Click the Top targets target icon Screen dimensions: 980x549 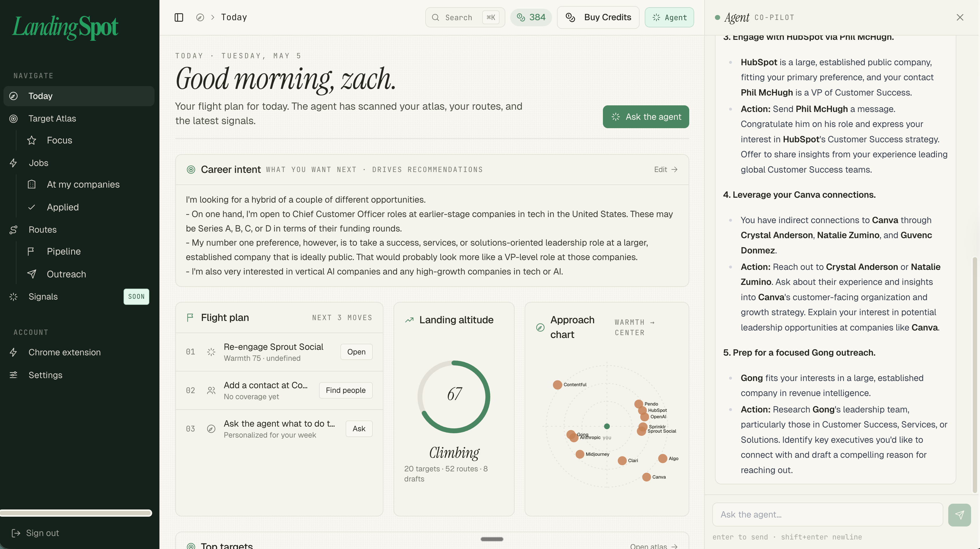tap(191, 546)
